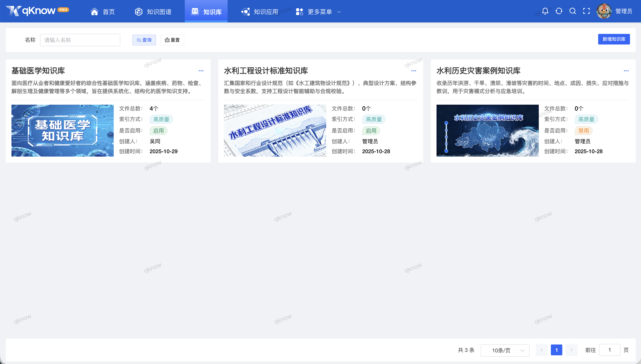Click the next page arrow
Image resolution: width=641 pixels, height=364 pixels.
571,350
